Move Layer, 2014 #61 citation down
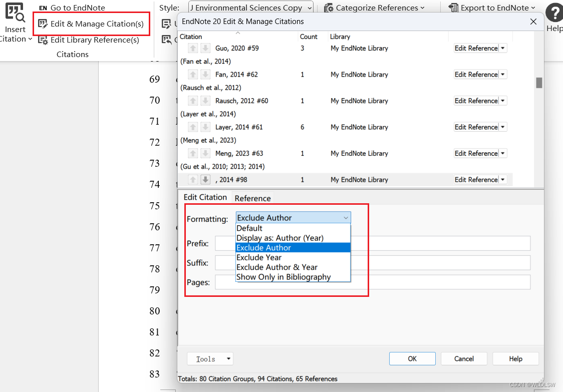Image resolution: width=563 pixels, height=392 pixels. 205,127
